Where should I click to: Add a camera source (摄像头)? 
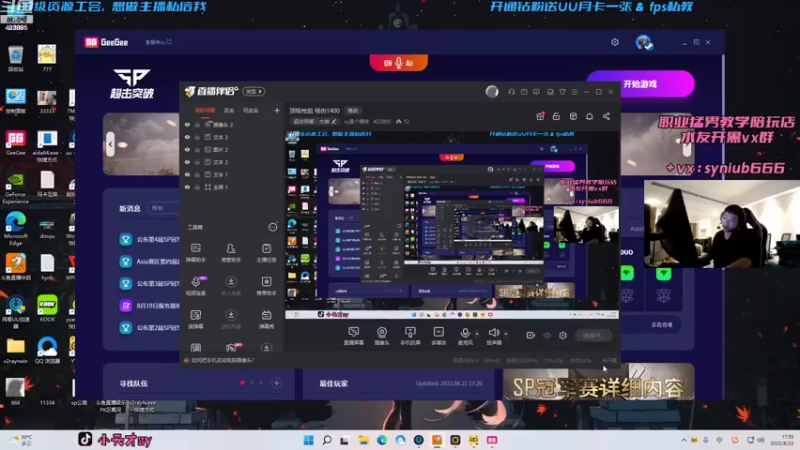(x=382, y=336)
